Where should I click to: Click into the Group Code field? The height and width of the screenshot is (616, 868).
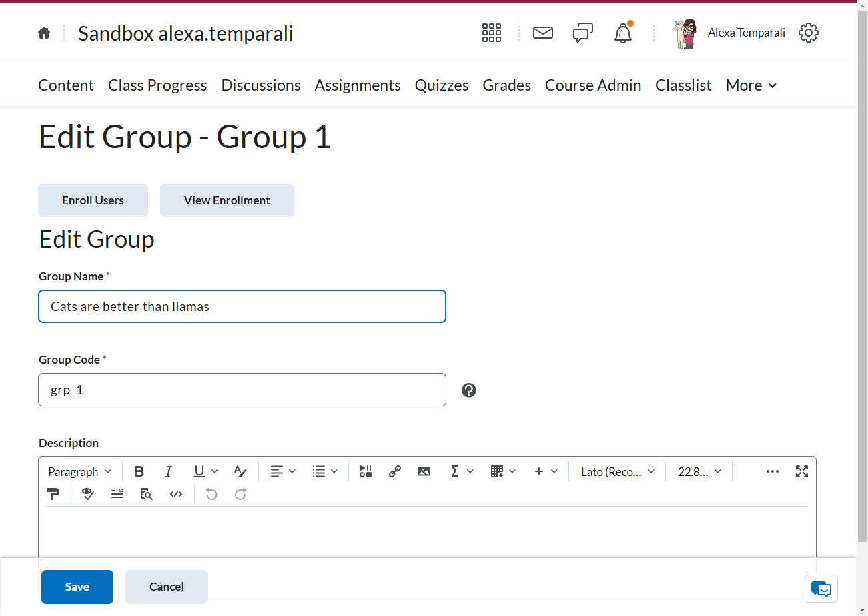pyautogui.click(x=242, y=390)
